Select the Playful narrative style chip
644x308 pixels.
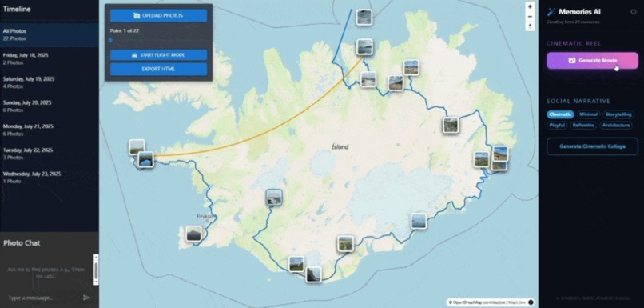coord(557,125)
